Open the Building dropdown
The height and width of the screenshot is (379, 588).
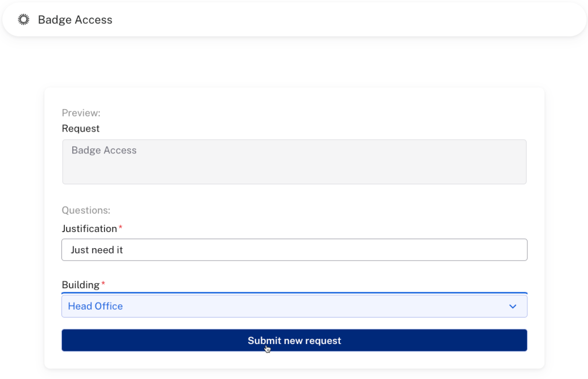click(294, 306)
